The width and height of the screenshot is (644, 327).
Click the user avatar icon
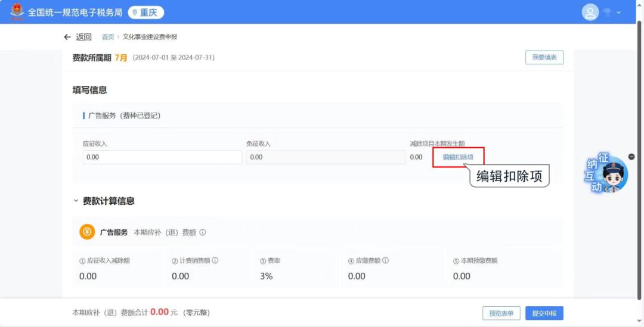click(x=590, y=13)
